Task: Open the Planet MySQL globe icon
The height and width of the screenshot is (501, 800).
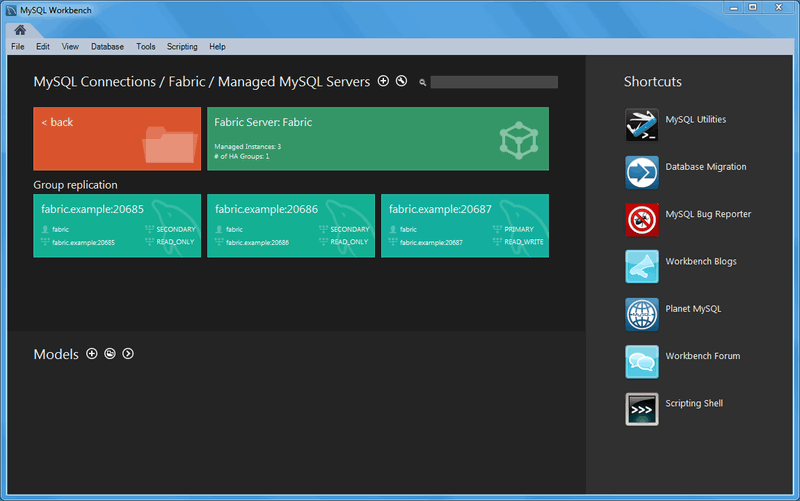Action: tap(642, 314)
